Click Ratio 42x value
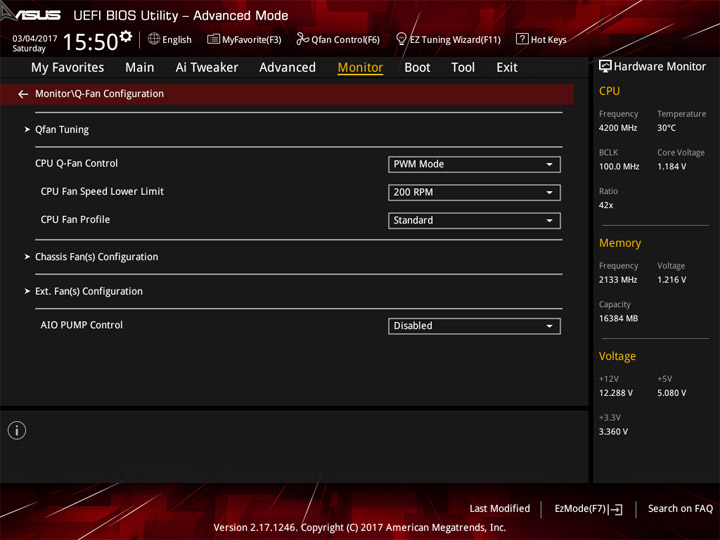The height and width of the screenshot is (540, 720). [x=606, y=205]
